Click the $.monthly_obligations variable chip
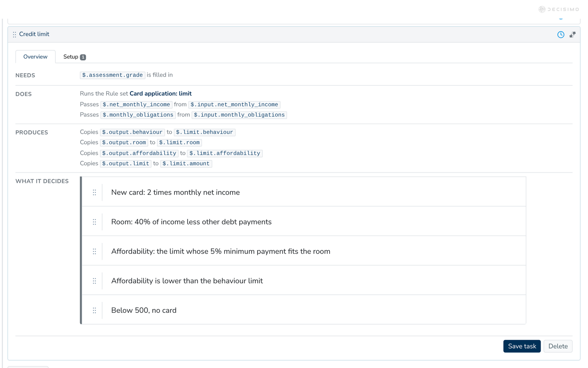 (138, 115)
